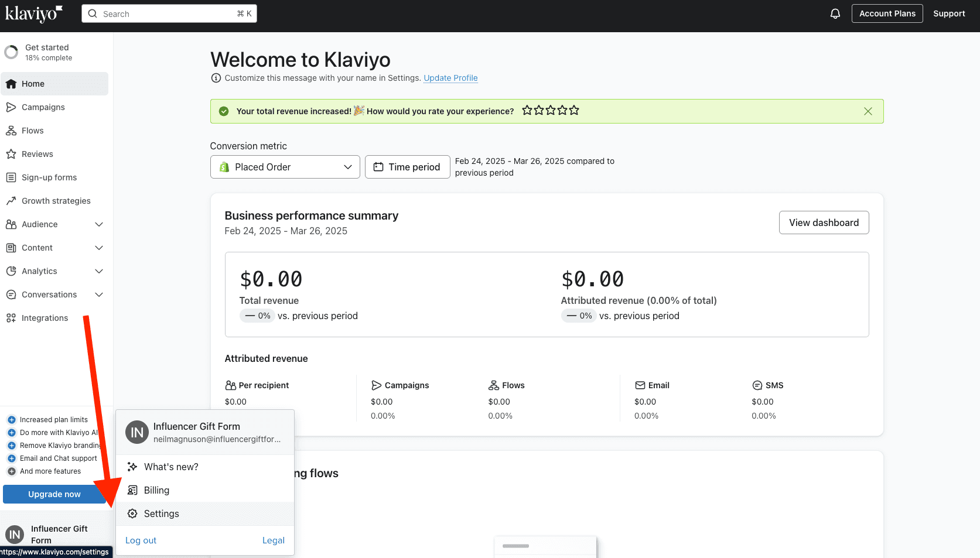This screenshot has height=558, width=980.
Task: Click the "$0.00" Total revenue value
Action: (271, 279)
